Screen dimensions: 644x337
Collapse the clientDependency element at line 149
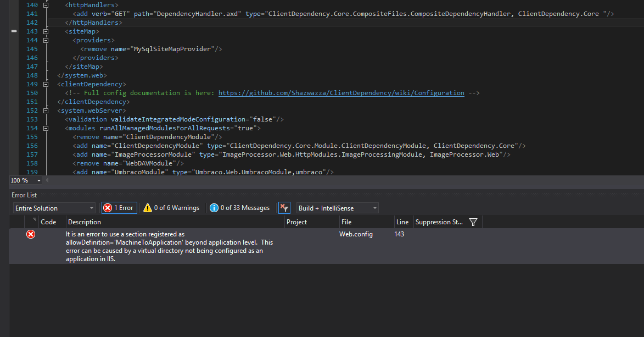click(x=46, y=84)
